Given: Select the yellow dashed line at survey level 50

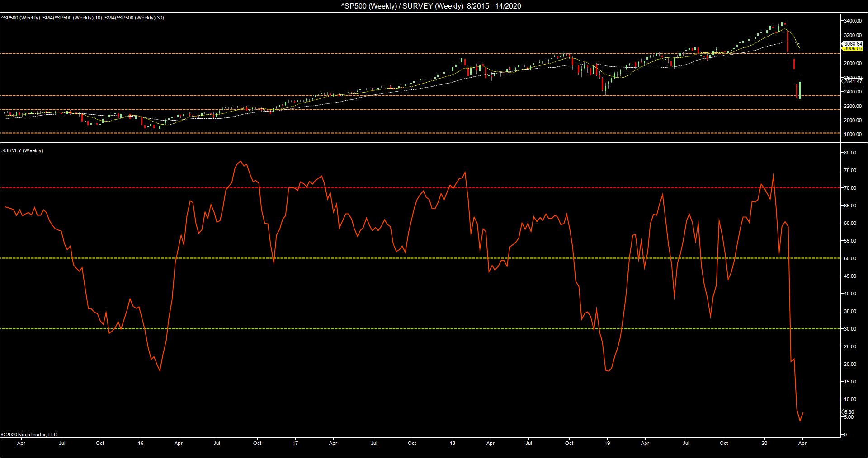Looking at the screenshot, I should pos(420,258).
